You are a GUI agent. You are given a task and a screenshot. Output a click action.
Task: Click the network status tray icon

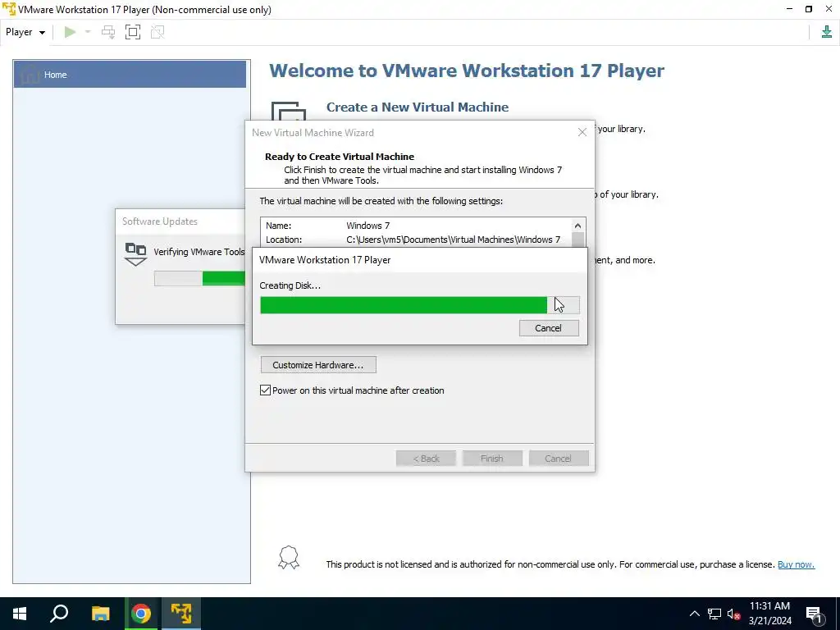[x=714, y=614]
